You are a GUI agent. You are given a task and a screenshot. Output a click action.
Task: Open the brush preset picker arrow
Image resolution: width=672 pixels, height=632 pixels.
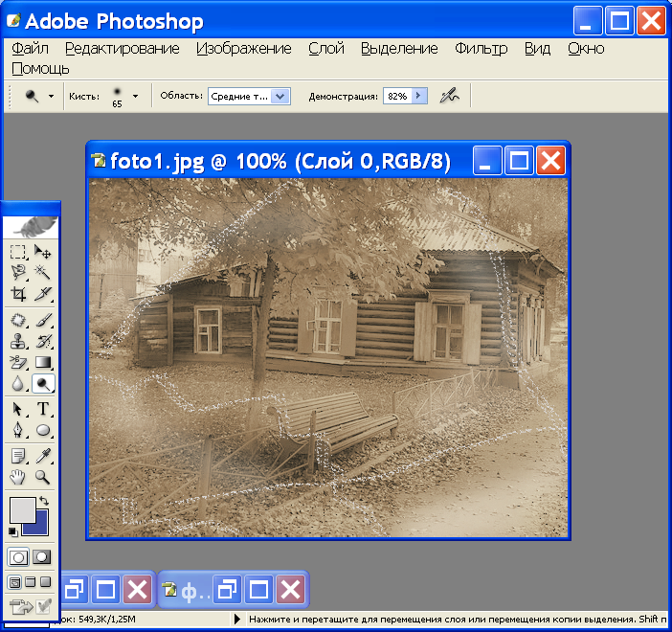(x=135, y=96)
